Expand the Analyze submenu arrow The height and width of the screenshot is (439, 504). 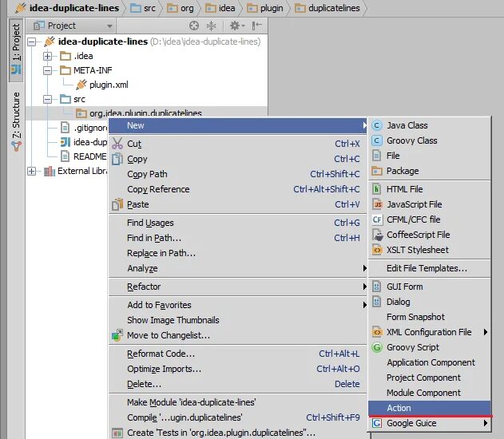click(364, 268)
